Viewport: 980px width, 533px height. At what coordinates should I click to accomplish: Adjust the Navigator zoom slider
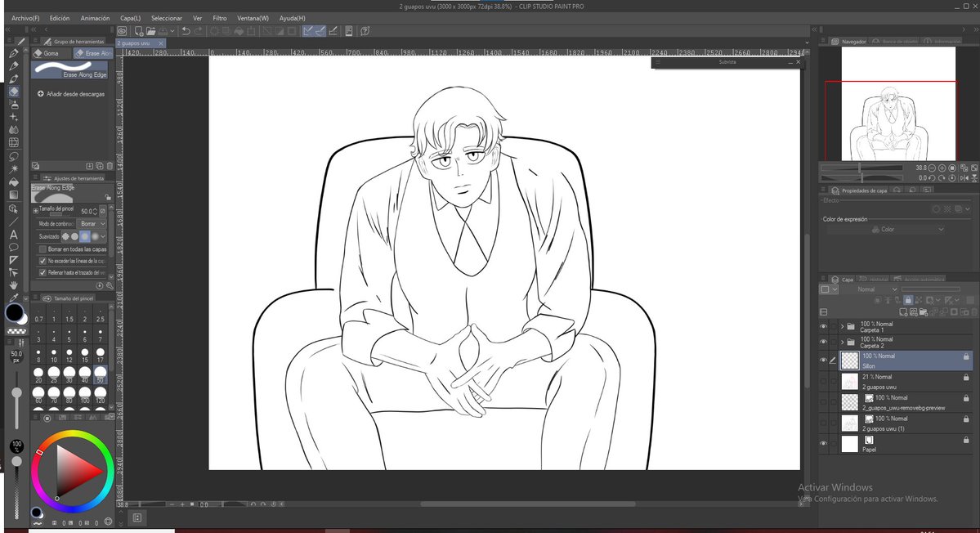click(x=861, y=168)
